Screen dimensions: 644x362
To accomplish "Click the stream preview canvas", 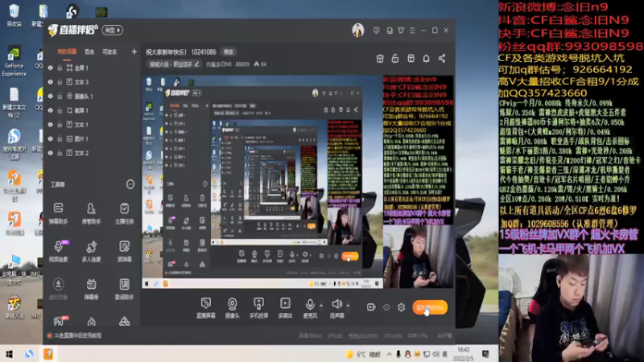I will pos(298,182).
